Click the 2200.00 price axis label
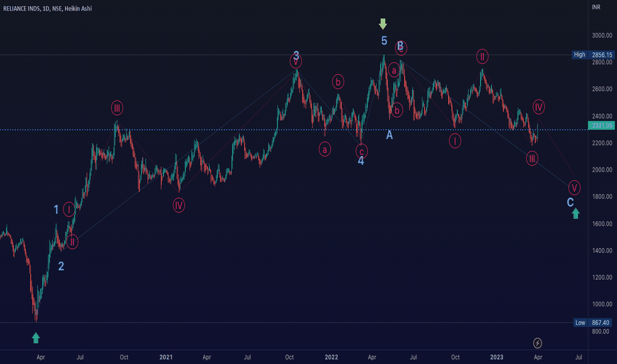The image size is (617, 364). [x=602, y=143]
